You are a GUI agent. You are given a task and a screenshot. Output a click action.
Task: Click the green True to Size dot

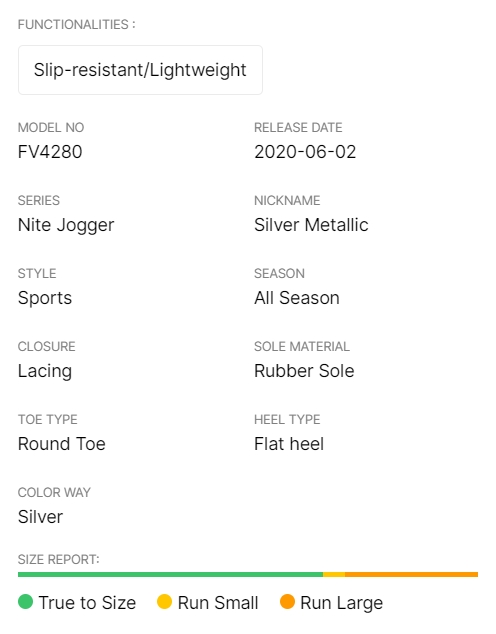click(x=25, y=601)
